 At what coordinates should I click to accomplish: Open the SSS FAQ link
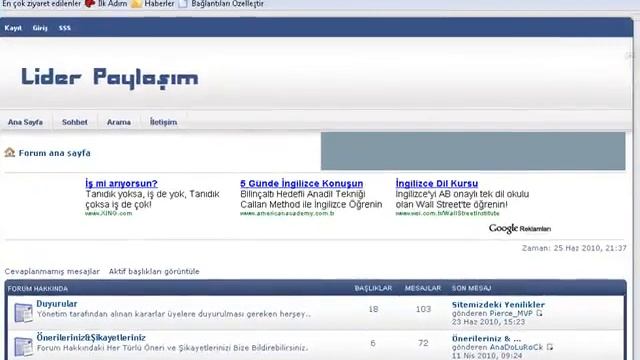coord(64,28)
